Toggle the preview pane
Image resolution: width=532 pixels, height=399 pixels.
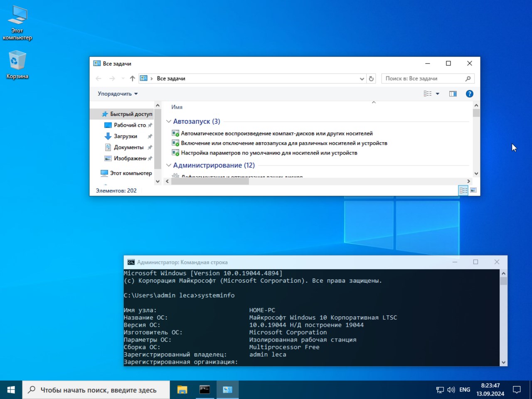453,94
